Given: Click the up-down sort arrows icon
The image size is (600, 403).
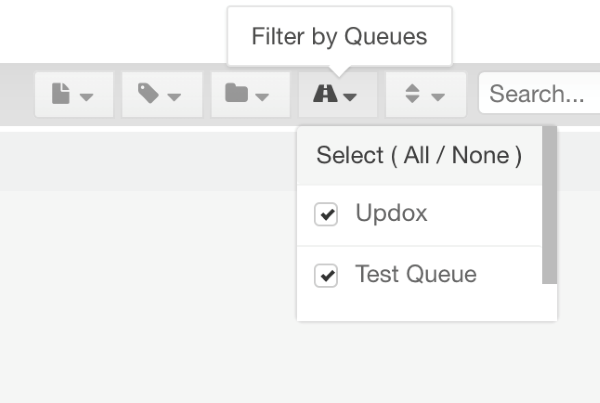Looking at the screenshot, I should point(413,94).
